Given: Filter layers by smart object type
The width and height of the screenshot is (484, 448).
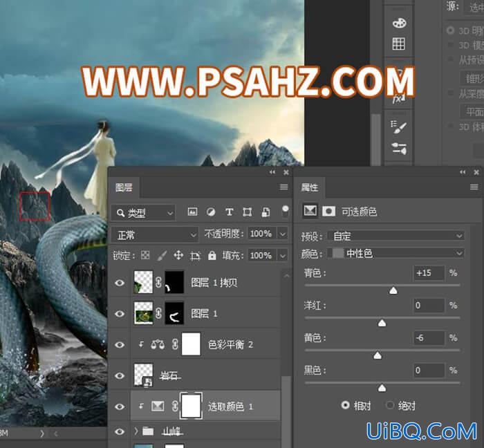Looking at the screenshot, I should pos(266,212).
